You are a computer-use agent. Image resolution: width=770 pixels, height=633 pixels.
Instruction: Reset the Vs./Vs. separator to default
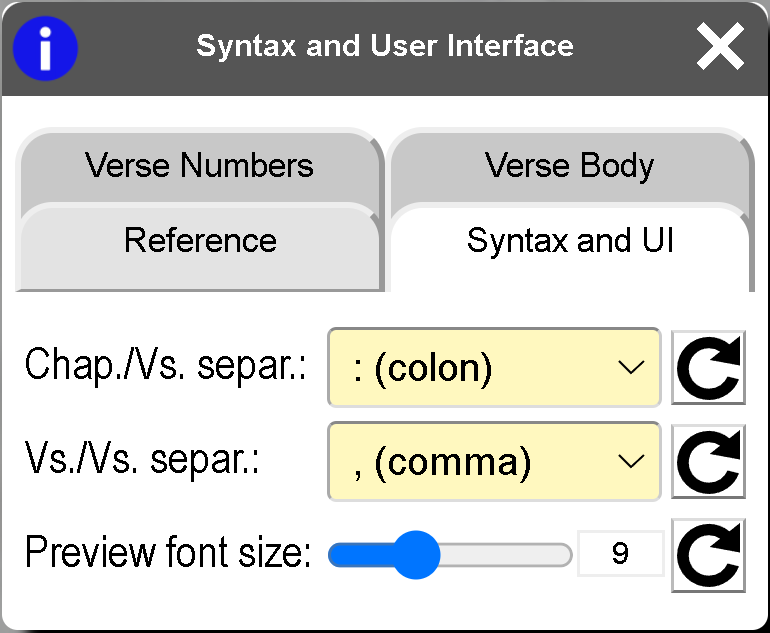708,462
